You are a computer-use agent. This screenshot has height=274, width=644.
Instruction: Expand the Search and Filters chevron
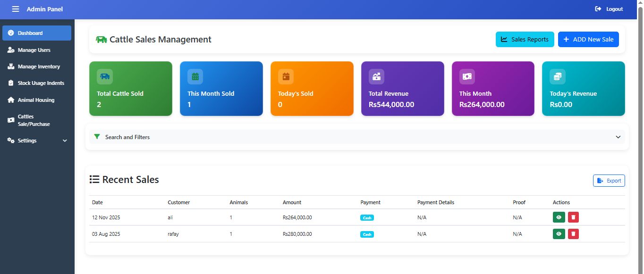pos(618,137)
